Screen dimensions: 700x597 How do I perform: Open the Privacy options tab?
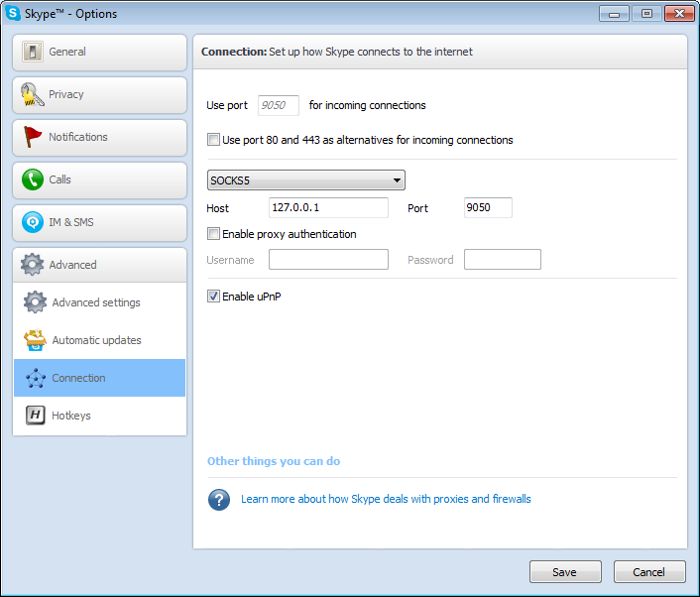[99, 94]
